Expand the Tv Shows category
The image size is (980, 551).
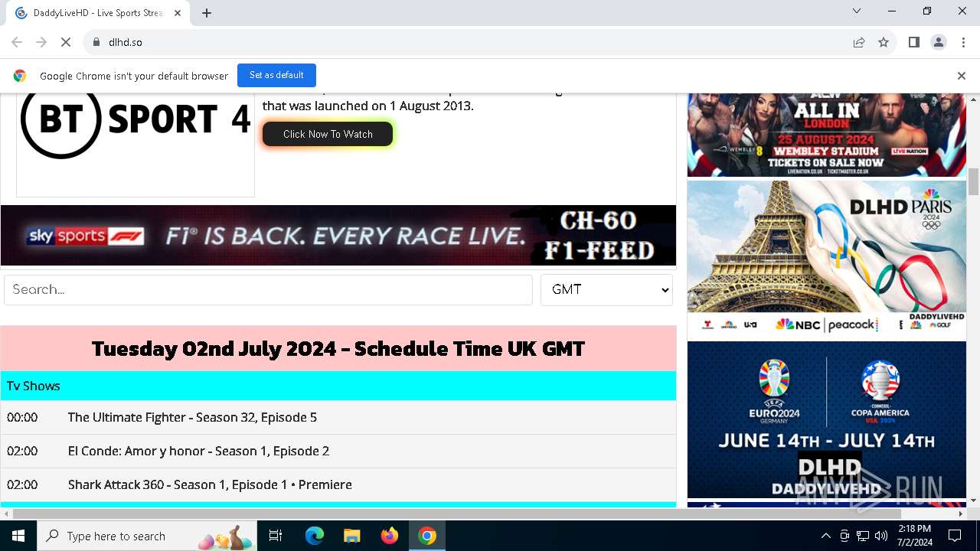point(338,386)
